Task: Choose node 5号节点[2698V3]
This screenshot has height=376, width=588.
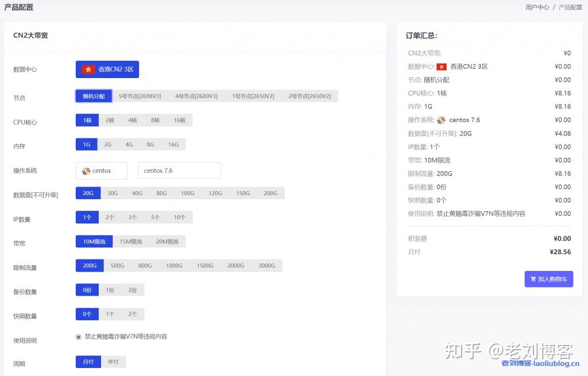Action: click(x=140, y=96)
